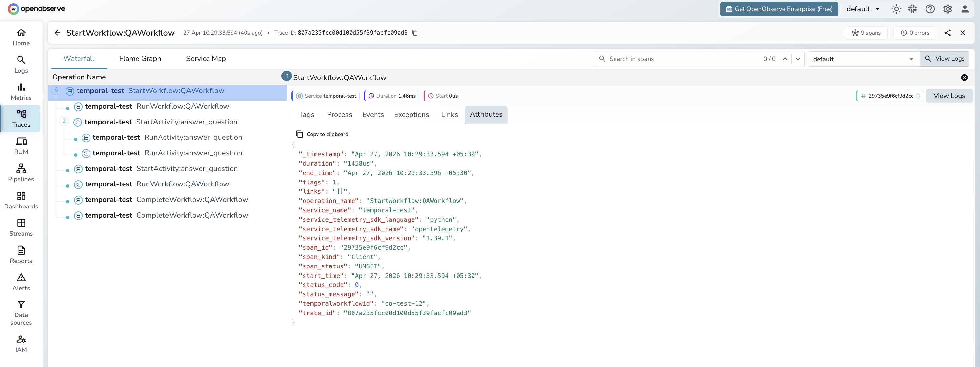Open RUM from the left sidebar

pos(21,146)
